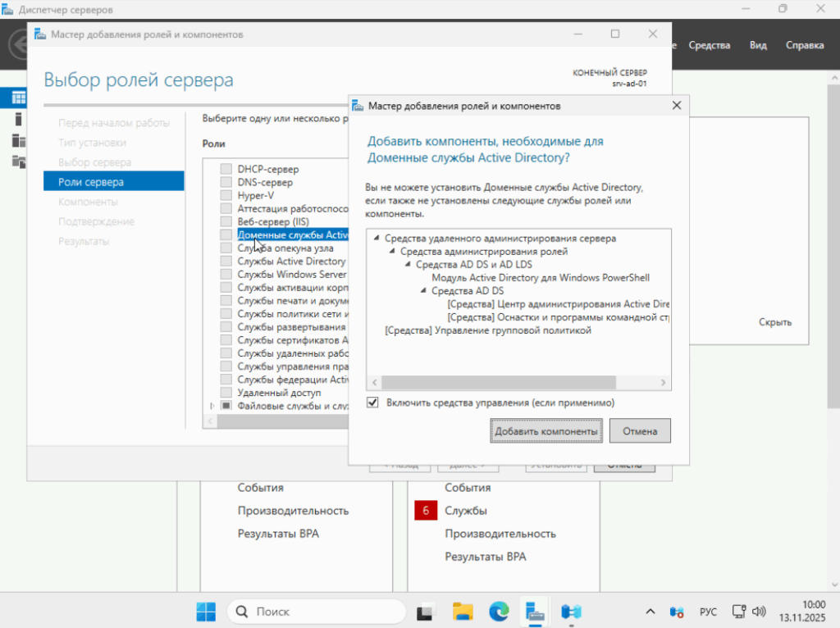840x628 pixels.
Task: Check the DHCP-сервер role checkbox
Action: [x=226, y=169]
